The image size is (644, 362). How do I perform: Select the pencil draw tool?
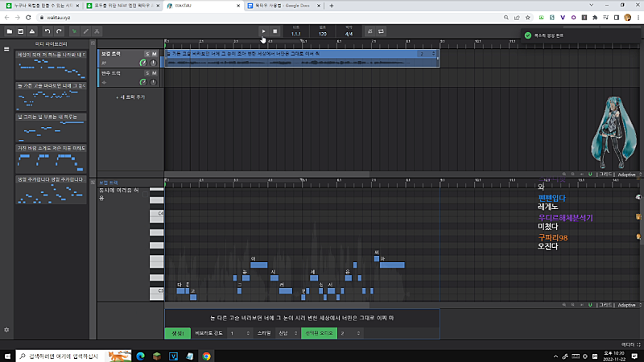pyautogui.click(x=85, y=31)
